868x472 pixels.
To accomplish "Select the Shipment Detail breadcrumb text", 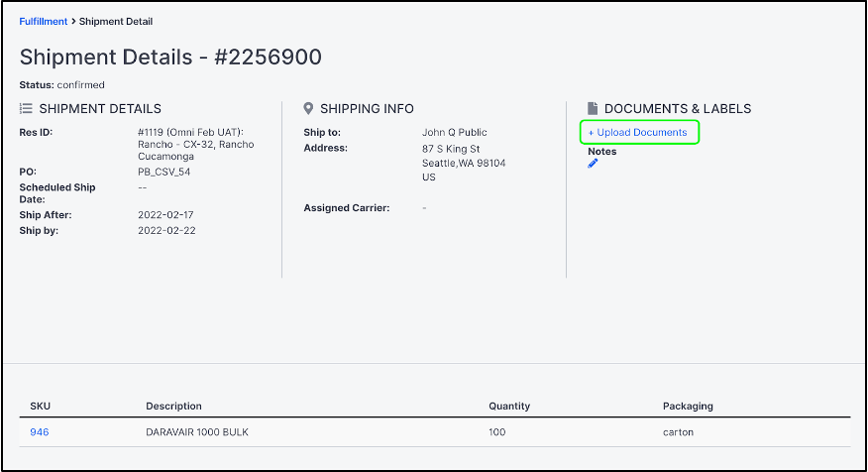I will coord(116,22).
